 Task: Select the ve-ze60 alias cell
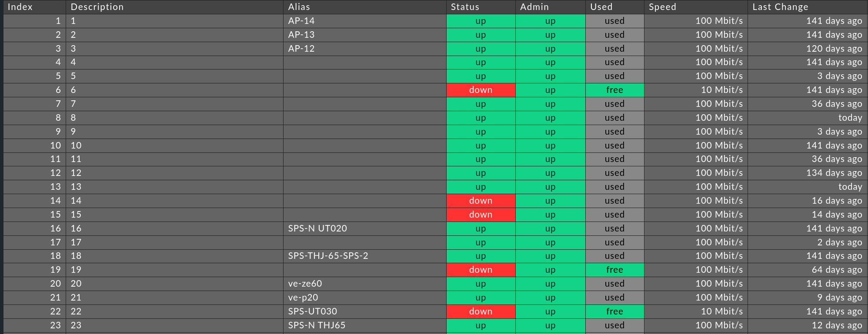click(x=305, y=284)
